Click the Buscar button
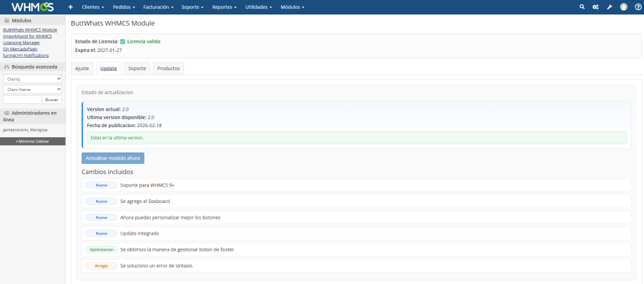 point(52,100)
